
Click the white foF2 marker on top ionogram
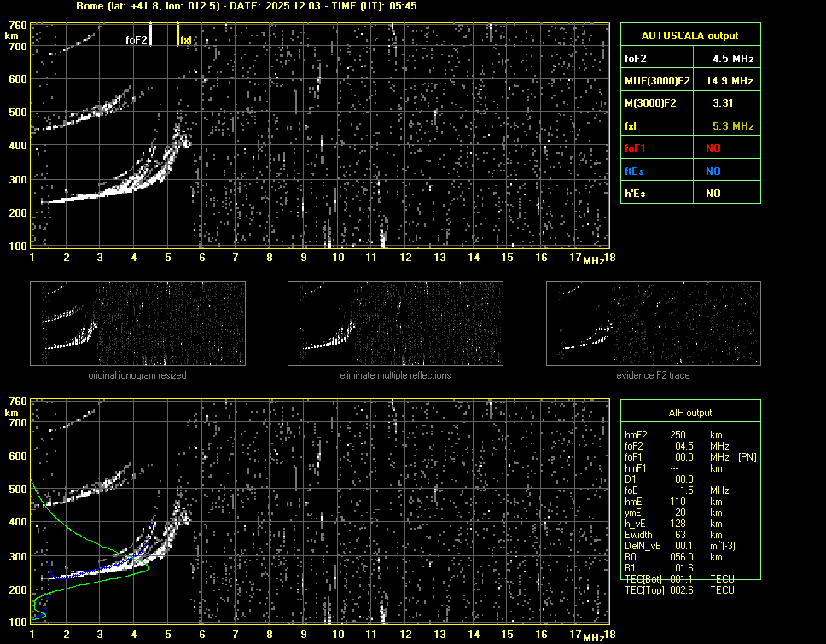point(150,34)
